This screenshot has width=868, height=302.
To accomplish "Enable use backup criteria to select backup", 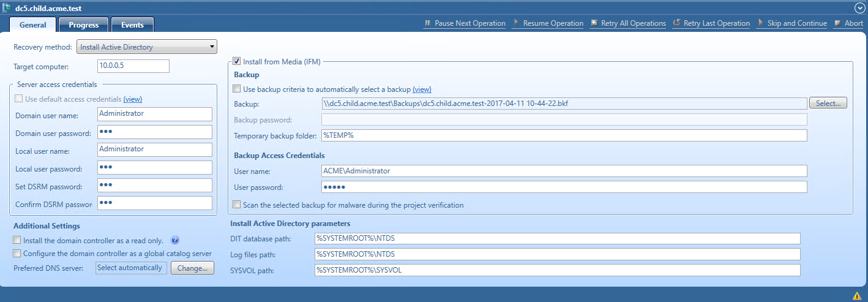I will tap(238, 89).
